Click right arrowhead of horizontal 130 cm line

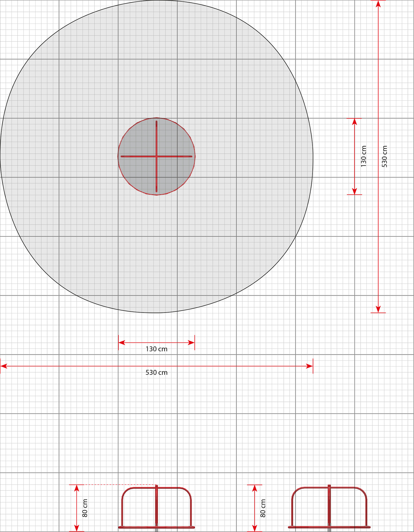tap(191, 342)
